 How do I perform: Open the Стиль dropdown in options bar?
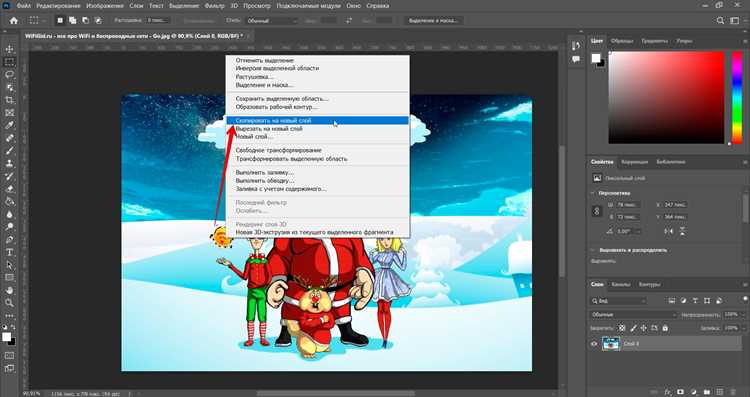pyautogui.click(x=272, y=21)
